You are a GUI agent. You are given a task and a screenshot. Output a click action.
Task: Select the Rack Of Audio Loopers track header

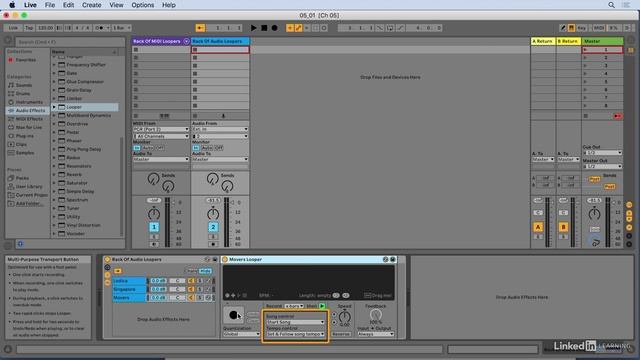pyautogui.click(x=220, y=41)
